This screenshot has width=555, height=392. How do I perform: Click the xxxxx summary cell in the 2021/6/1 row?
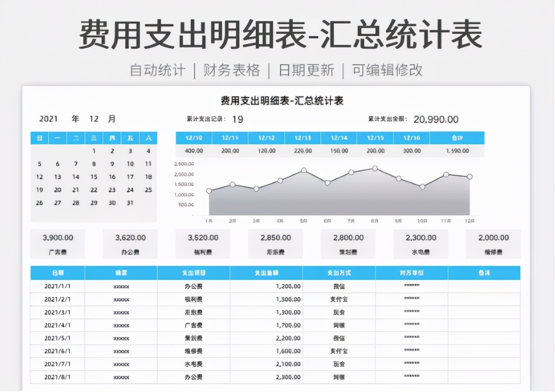click(x=121, y=351)
